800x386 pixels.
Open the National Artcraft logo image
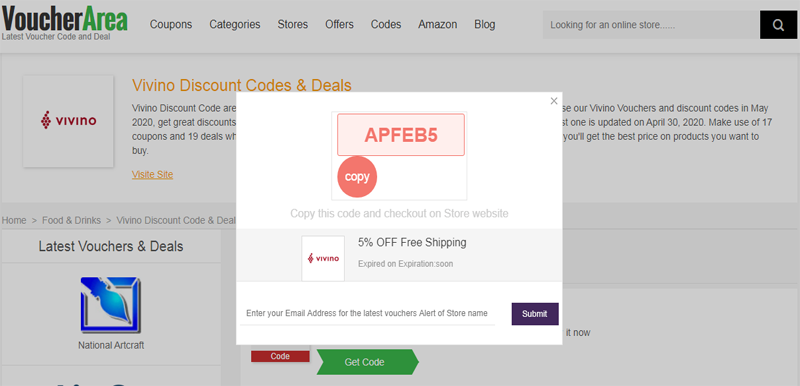tap(111, 305)
